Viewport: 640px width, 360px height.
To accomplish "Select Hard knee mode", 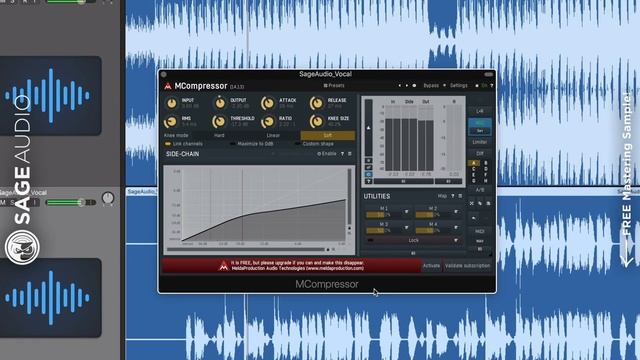I will click(x=219, y=136).
